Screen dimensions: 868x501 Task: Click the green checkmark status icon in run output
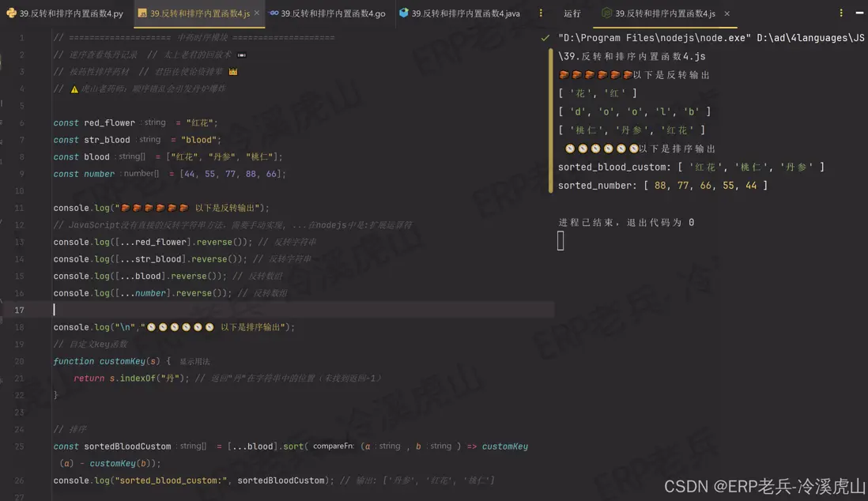point(545,38)
